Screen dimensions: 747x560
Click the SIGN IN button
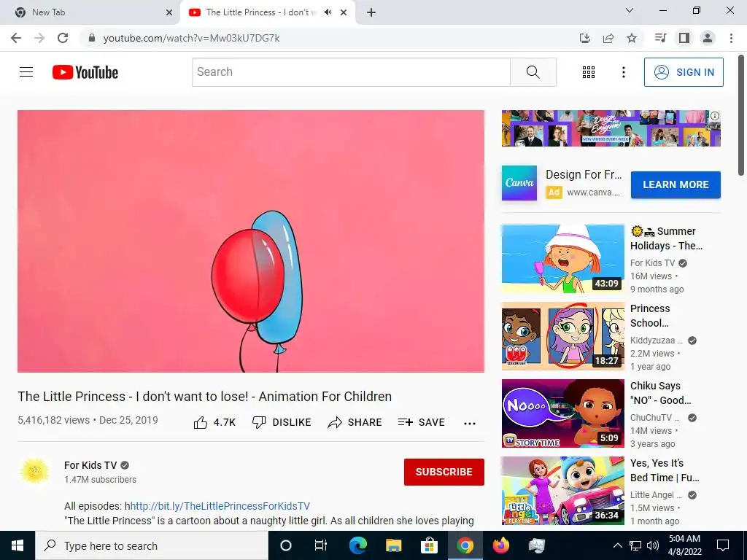[684, 72]
